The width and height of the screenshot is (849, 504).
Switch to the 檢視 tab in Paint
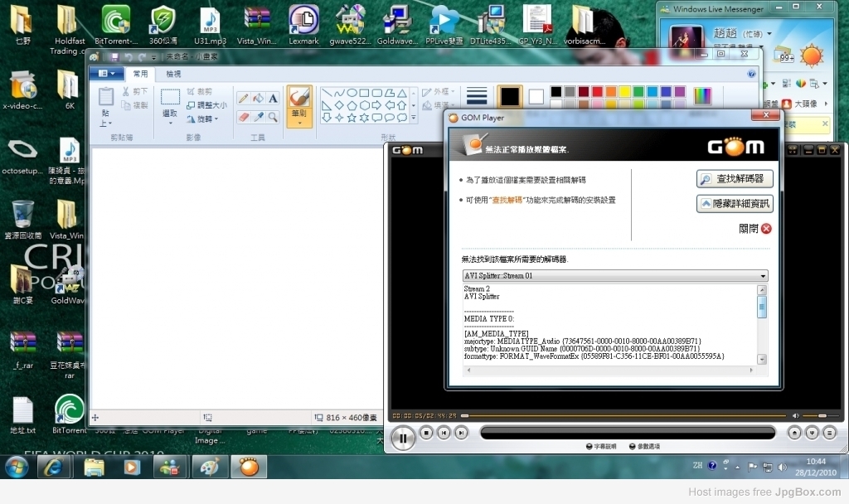tap(173, 74)
